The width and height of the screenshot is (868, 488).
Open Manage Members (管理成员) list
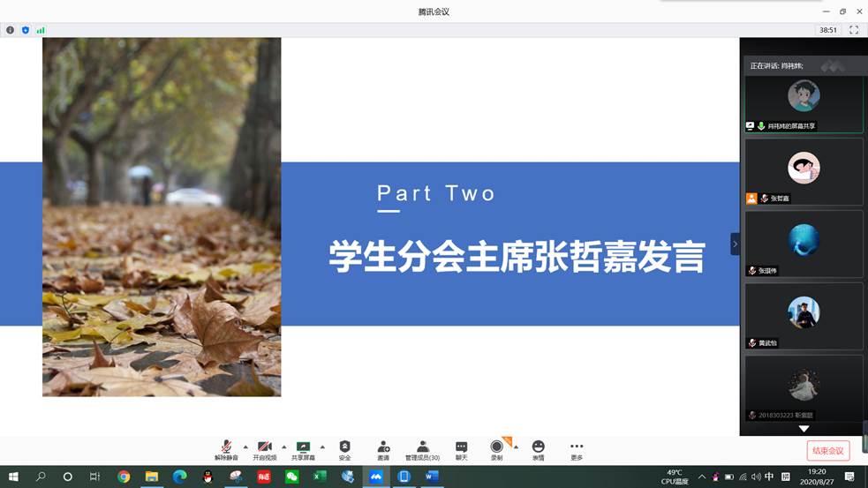pos(422,448)
